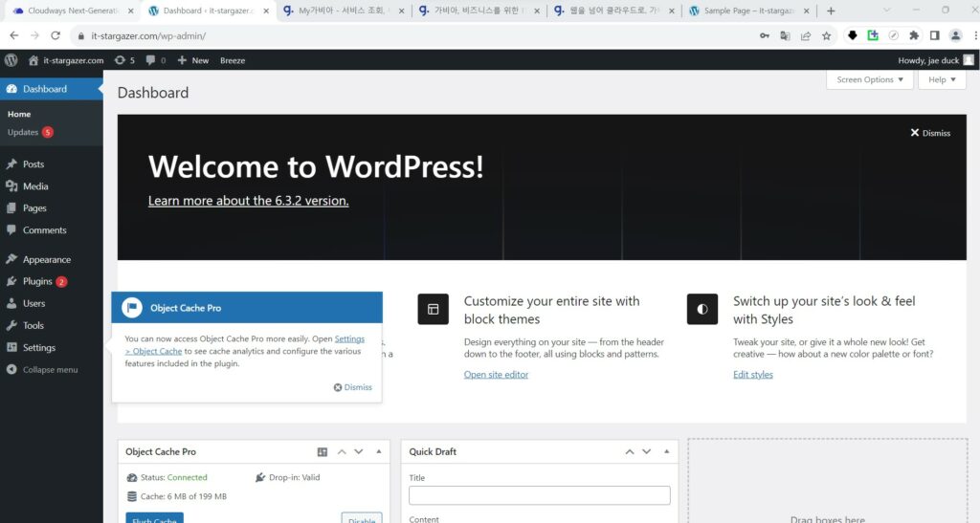The width and height of the screenshot is (980, 523).
Task: Open Updates submenu with 5 badge
Action: (x=31, y=132)
